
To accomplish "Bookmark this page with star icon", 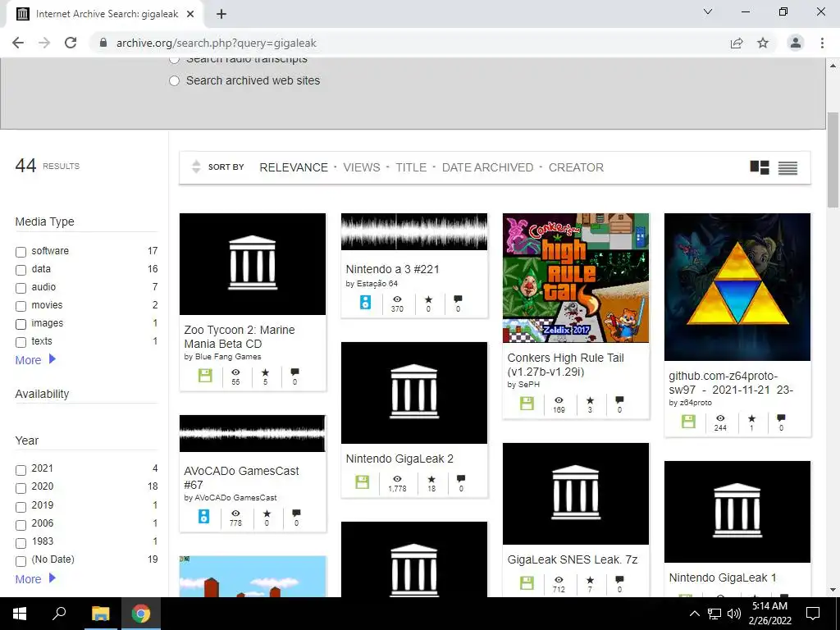I will click(763, 43).
